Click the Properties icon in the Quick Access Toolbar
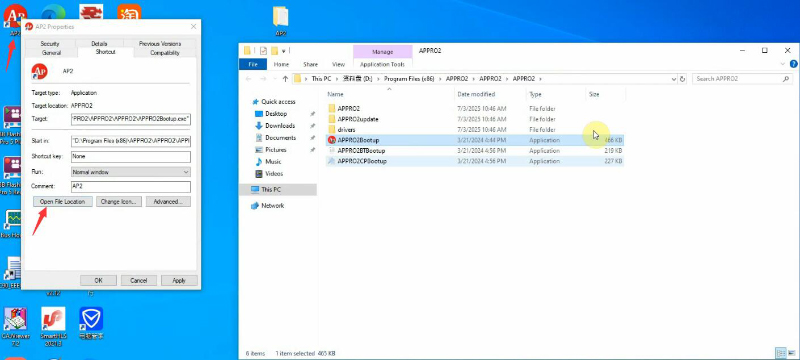Screen dimensions: 800x360 [263, 50]
